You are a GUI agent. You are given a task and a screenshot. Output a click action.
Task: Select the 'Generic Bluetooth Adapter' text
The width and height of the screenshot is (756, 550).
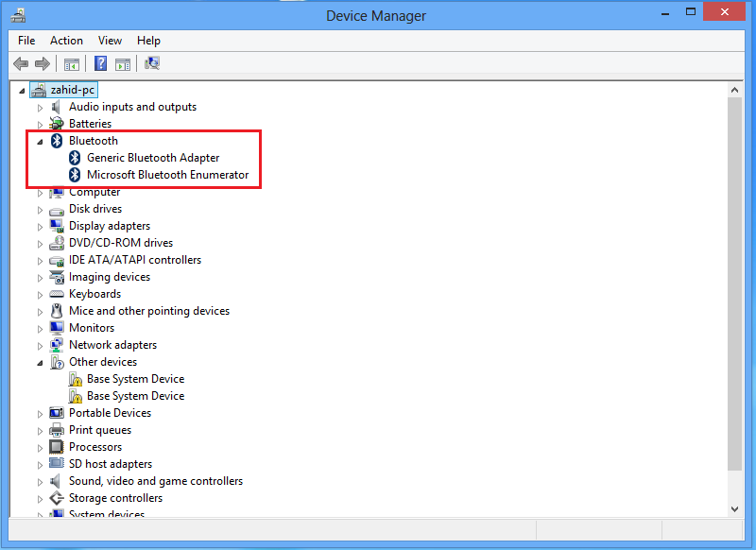(x=153, y=158)
